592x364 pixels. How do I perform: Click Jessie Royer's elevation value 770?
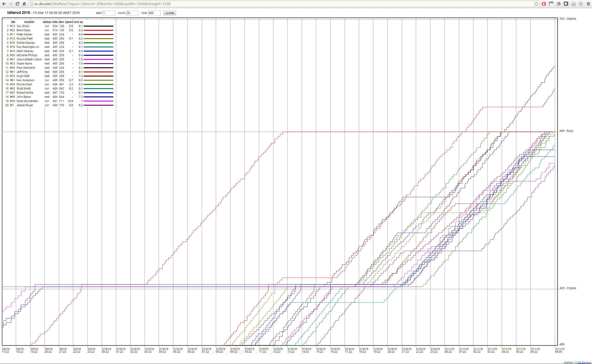62,105
